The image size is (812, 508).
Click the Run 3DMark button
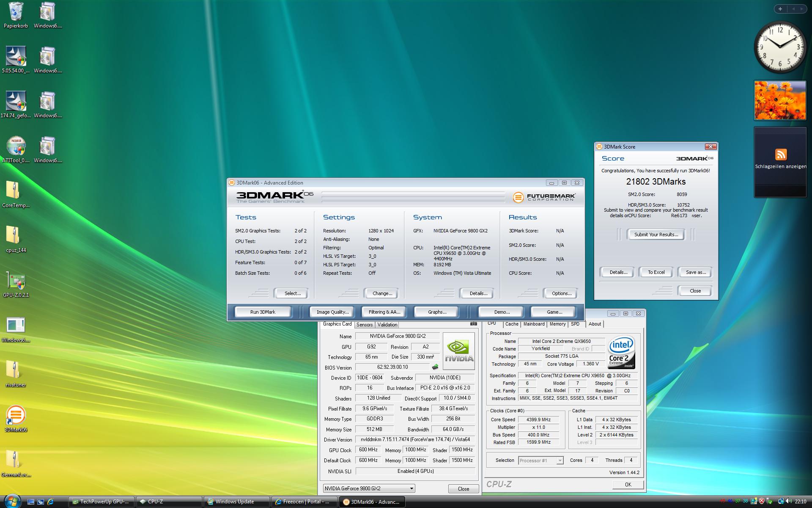point(263,312)
